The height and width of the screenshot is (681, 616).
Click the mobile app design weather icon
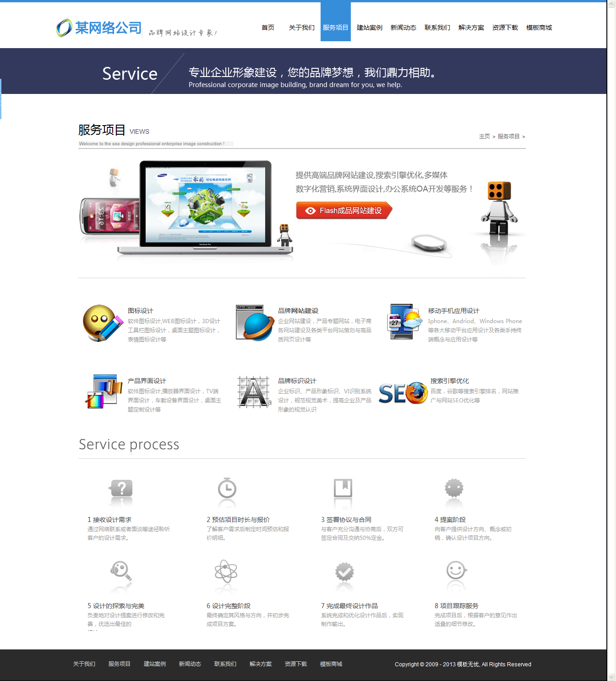coord(405,322)
